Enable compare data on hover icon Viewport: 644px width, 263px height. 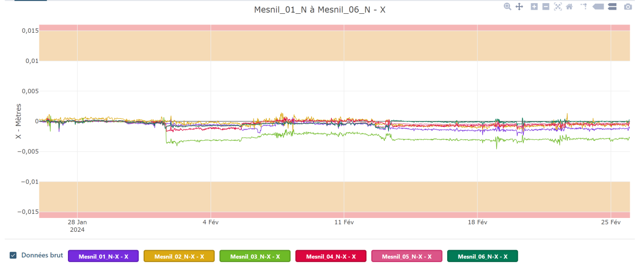pos(612,7)
